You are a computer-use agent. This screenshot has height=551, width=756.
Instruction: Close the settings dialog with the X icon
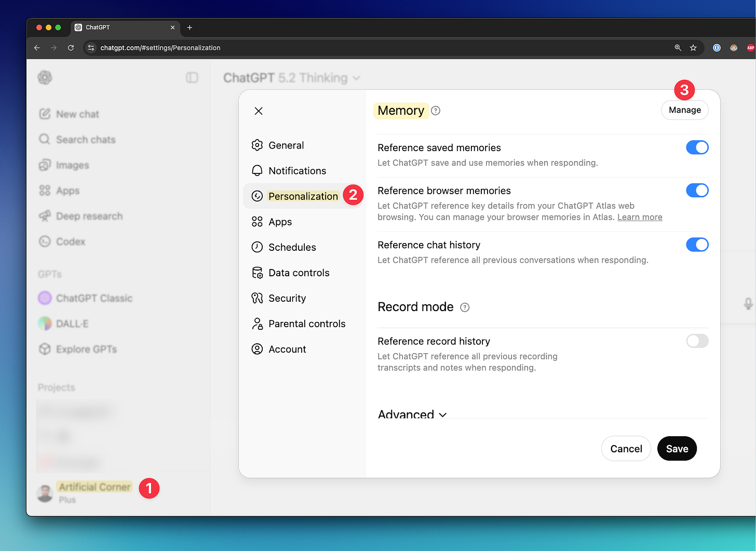tap(259, 111)
